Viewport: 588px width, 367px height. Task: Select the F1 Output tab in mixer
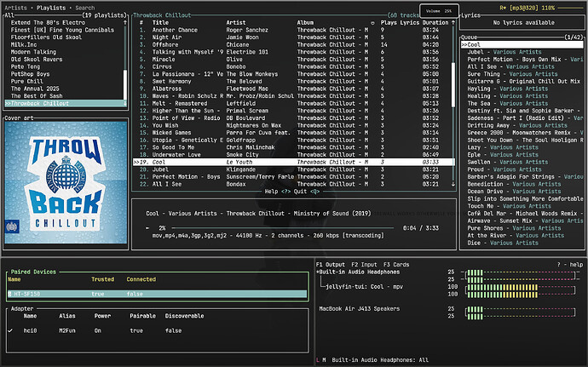pos(331,264)
